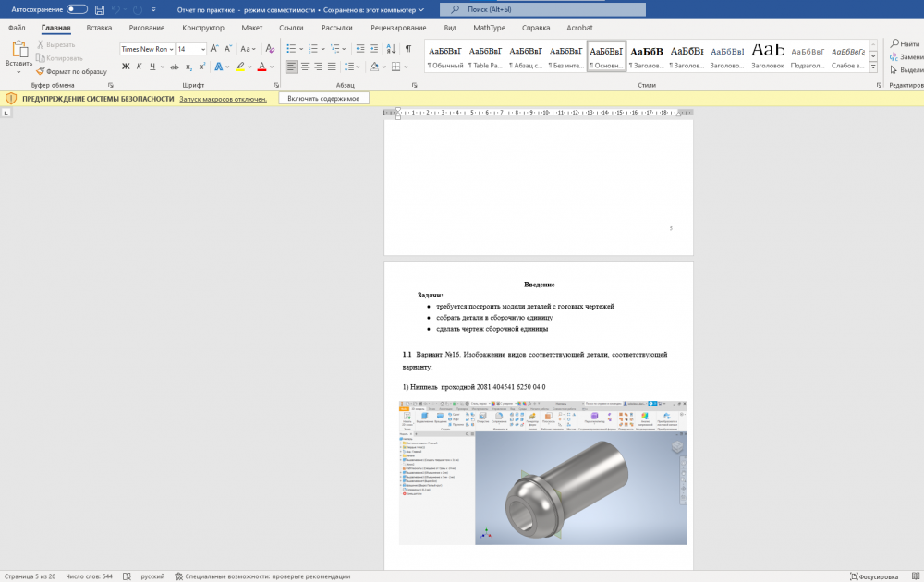Screen dimensions: 924x582
Task: Apply italic formatting with К button
Action: (140, 67)
